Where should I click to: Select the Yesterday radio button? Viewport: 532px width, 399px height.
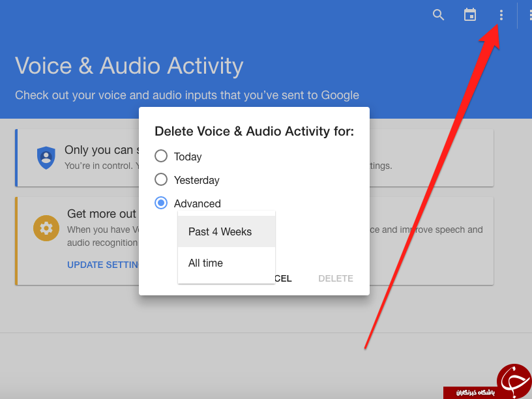161,179
